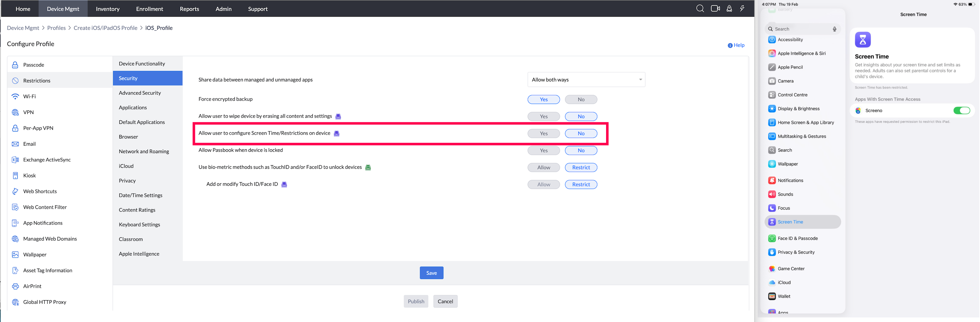
Task: Select the Wi-Fi profile icon in sidebar
Action: [x=15, y=96]
